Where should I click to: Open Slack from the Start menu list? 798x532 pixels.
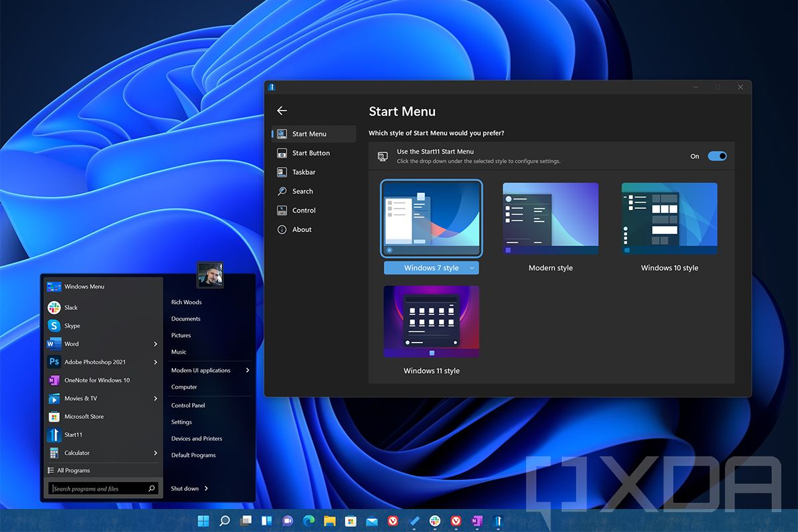coord(70,307)
